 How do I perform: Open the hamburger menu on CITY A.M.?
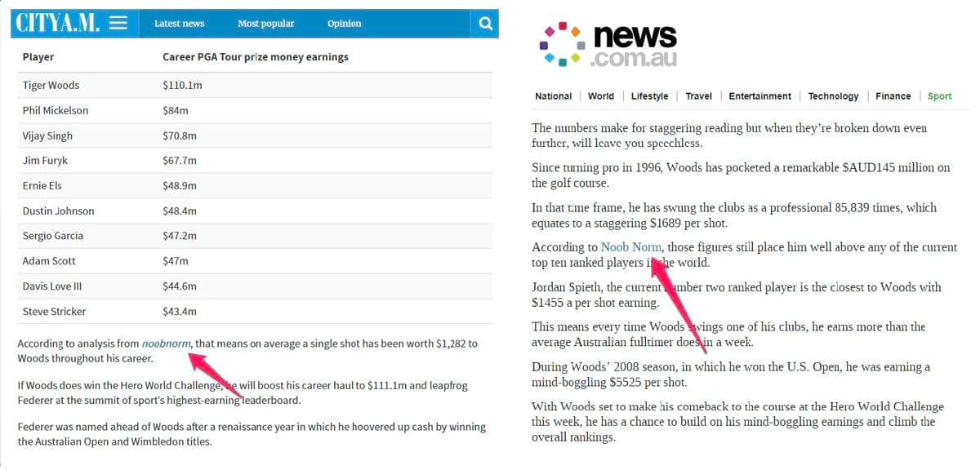pyautogui.click(x=119, y=23)
